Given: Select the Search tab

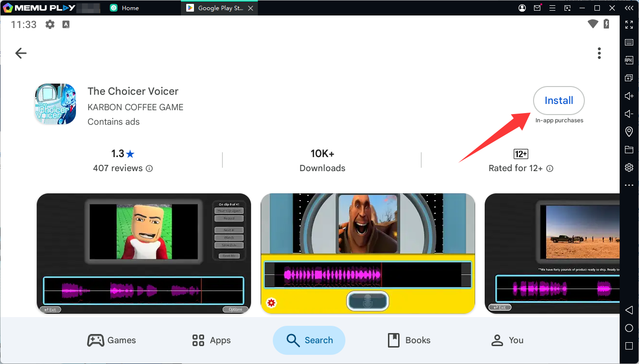Looking at the screenshot, I should point(309,340).
